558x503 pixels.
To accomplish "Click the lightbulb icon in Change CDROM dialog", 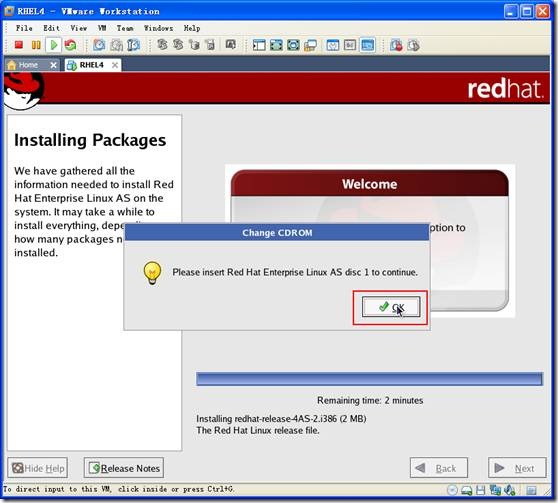I will (152, 273).
